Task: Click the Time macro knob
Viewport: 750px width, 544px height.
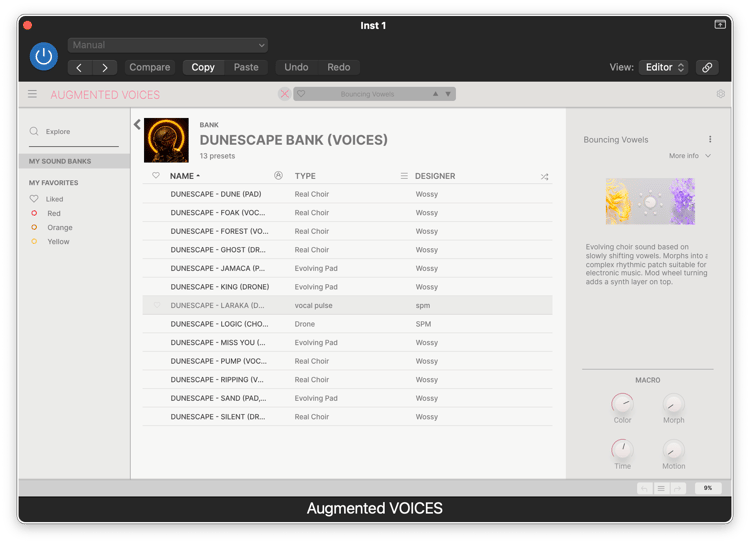Action: click(x=622, y=450)
